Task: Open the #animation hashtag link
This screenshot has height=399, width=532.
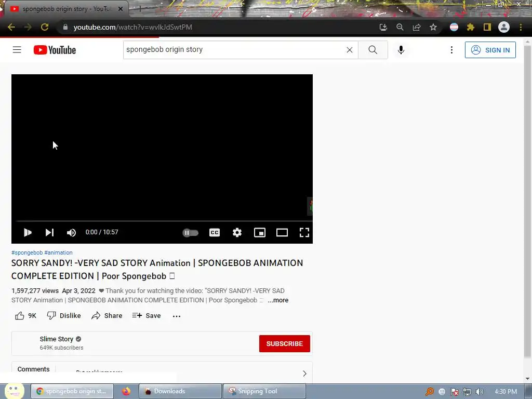Action: [58, 252]
